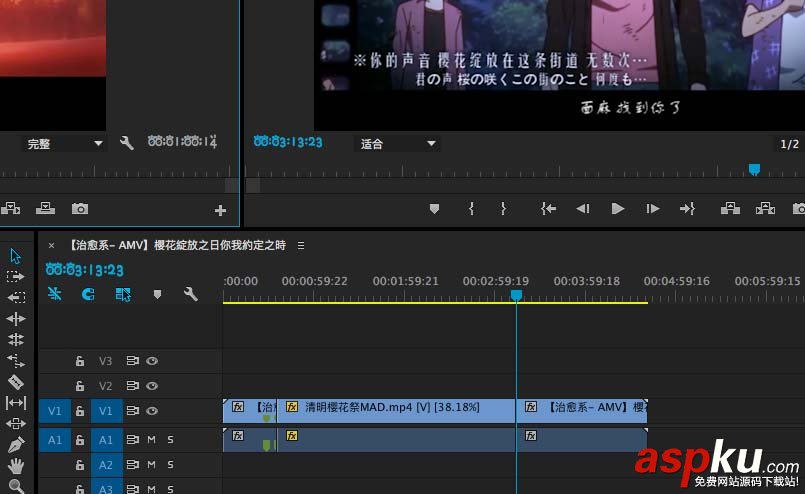Toggle lock on track V3

(80, 361)
